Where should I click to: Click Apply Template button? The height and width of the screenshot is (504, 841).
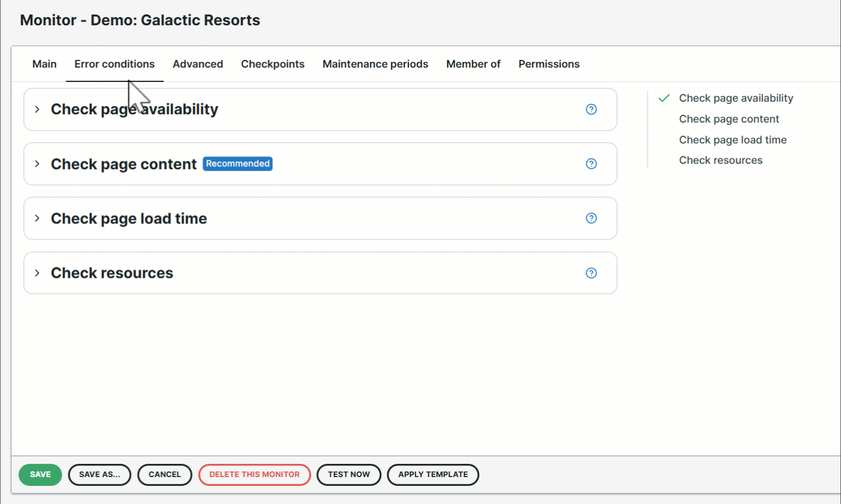tap(433, 474)
